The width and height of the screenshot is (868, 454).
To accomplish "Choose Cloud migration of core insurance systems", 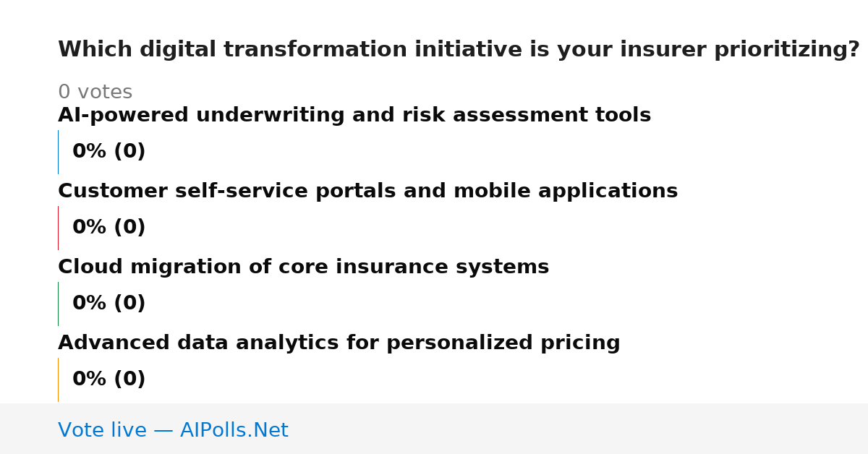I will tap(303, 267).
